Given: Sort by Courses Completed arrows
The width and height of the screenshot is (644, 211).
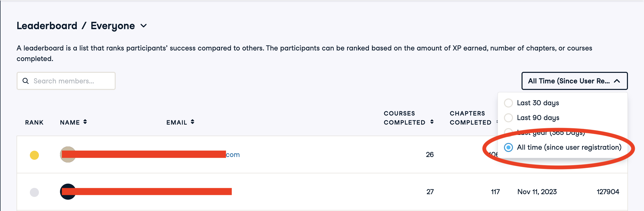Looking at the screenshot, I should [432, 122].
